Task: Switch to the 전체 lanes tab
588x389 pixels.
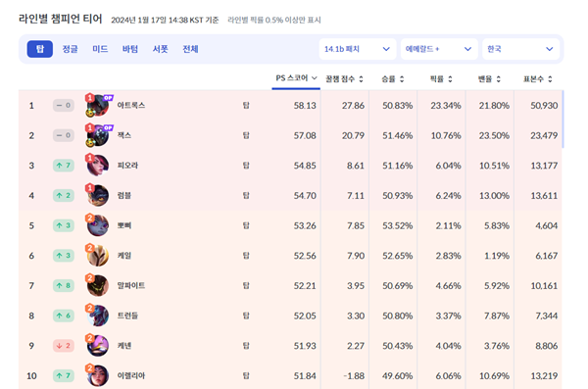Action: click(190, 49)
